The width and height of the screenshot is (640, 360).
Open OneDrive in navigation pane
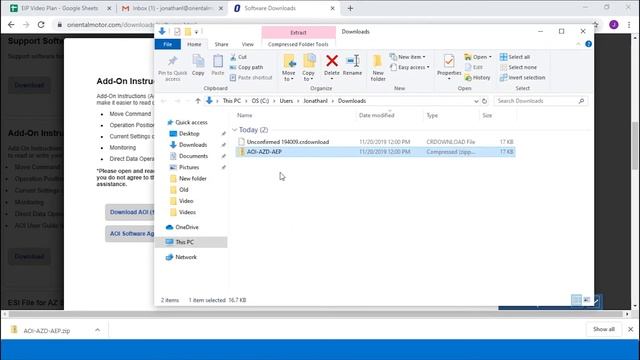click(187, 227)
